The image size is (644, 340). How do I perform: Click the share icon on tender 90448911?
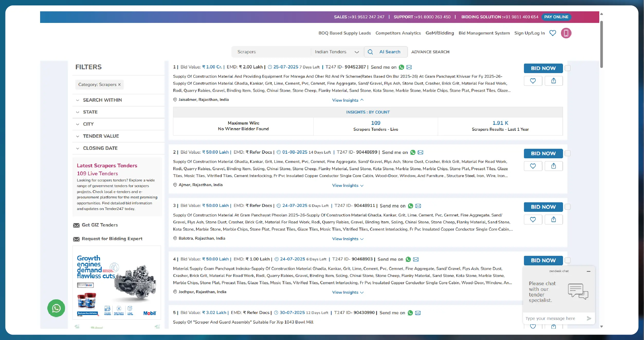pos(554,219)
